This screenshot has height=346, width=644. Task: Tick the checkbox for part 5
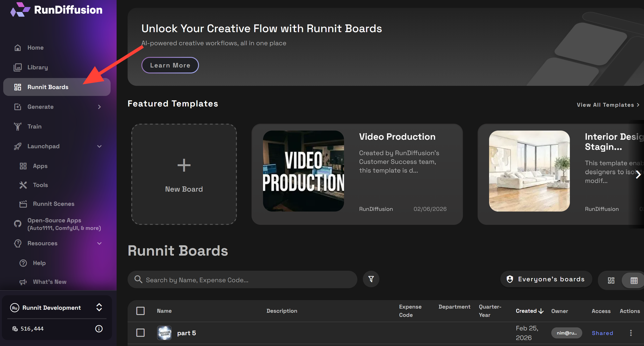tap(140, 333)
